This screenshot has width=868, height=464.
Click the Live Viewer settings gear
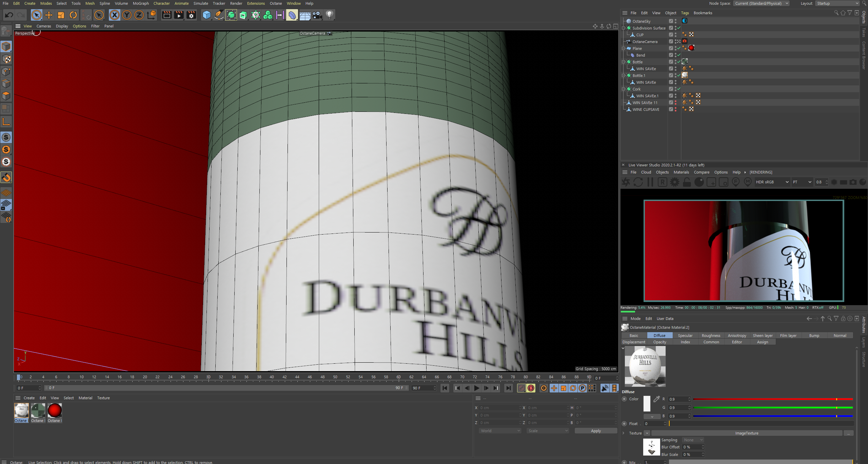pyautogui.click(x=675, y=182)
